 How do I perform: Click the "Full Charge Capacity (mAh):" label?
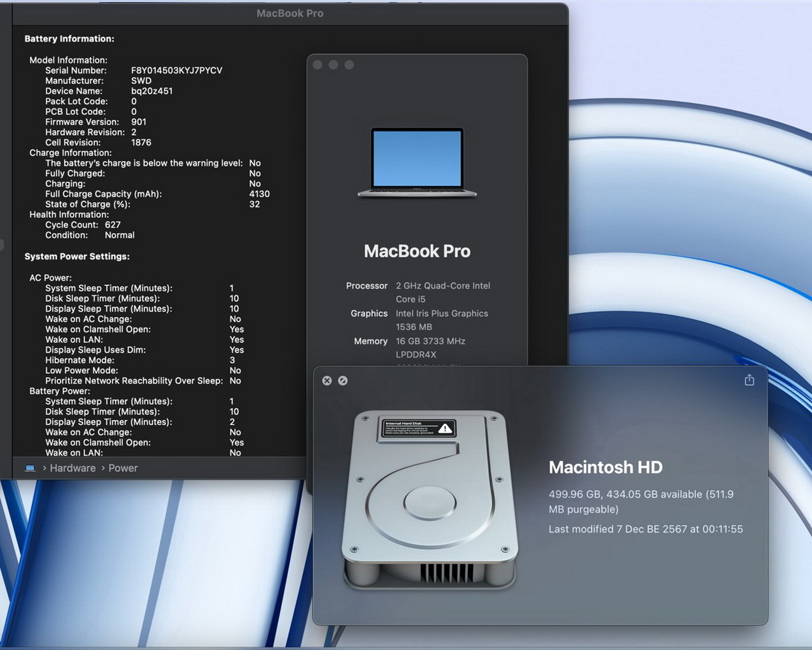coord(103,194)
